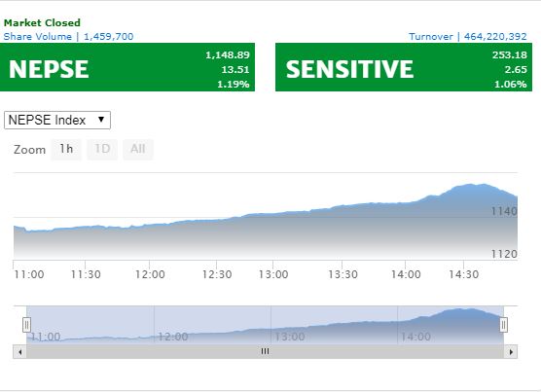Select the 1h zoom button

click(x=66, y=149)
